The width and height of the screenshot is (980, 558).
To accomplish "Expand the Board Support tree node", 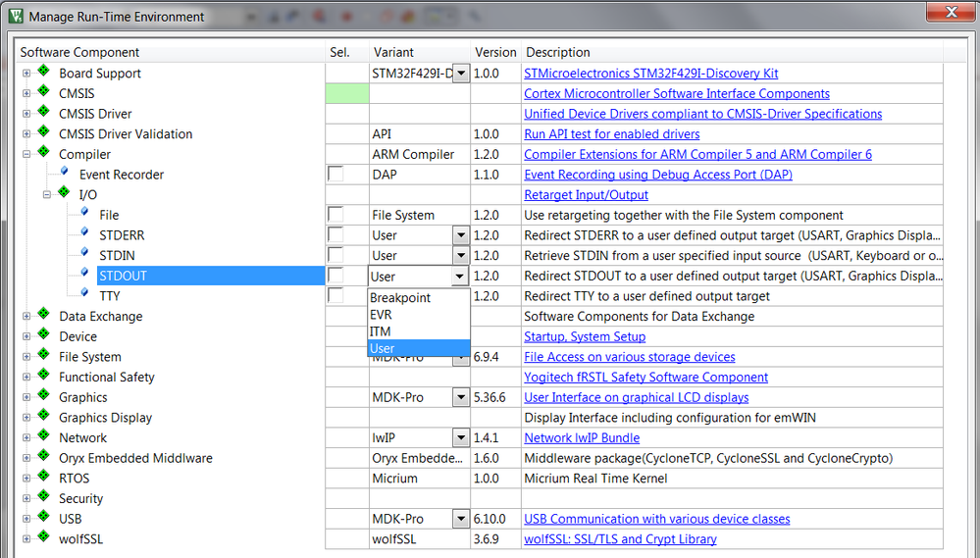I will (x=26, y=74).
